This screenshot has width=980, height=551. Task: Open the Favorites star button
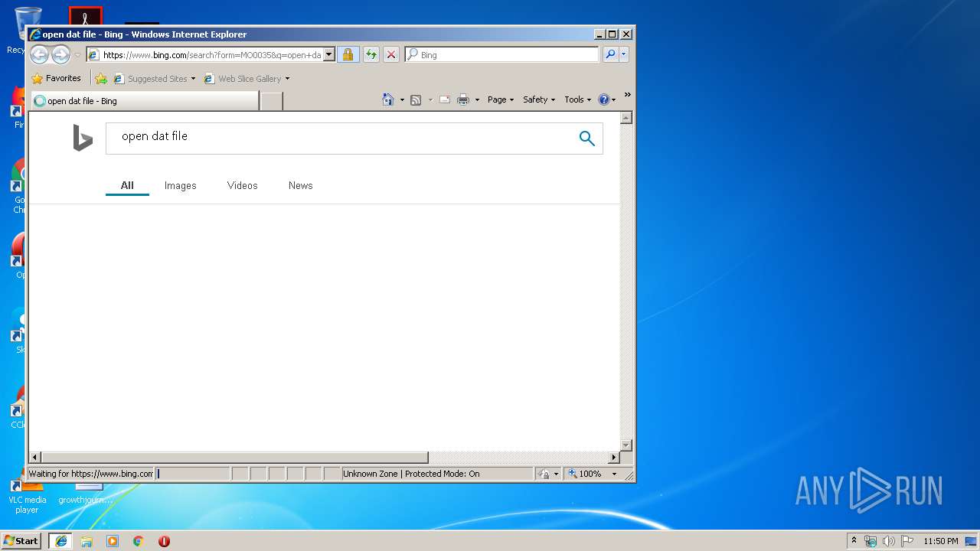[56, 78]
